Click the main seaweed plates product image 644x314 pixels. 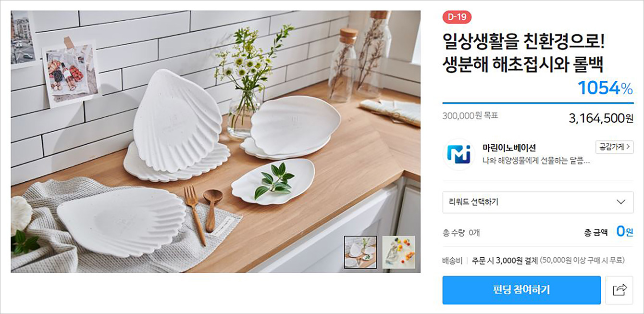point(215,141)
